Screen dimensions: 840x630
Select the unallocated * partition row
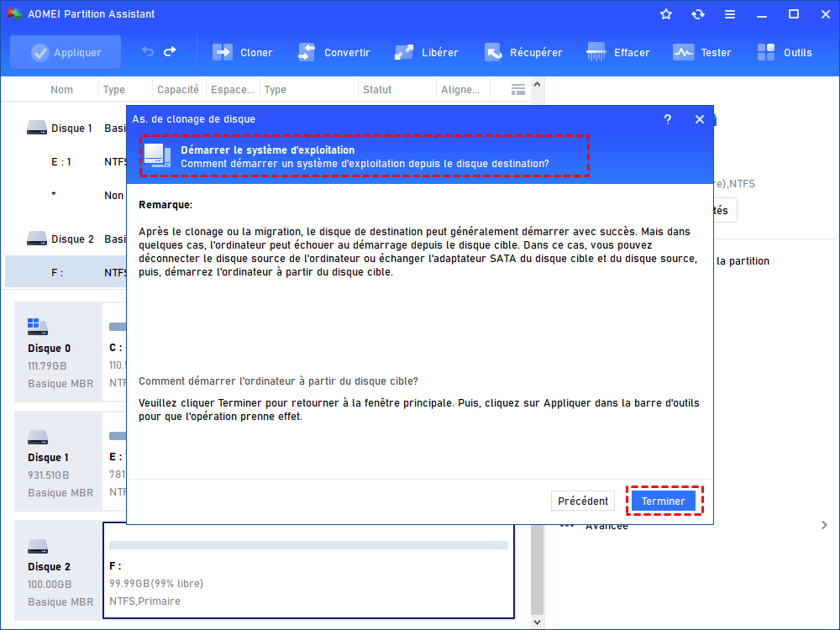click(66, 195)
